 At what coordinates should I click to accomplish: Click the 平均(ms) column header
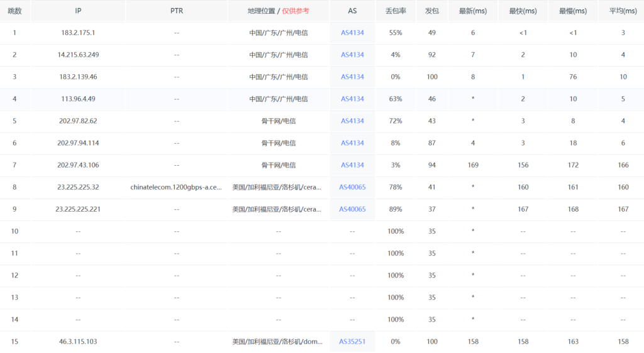click(623, 11)
